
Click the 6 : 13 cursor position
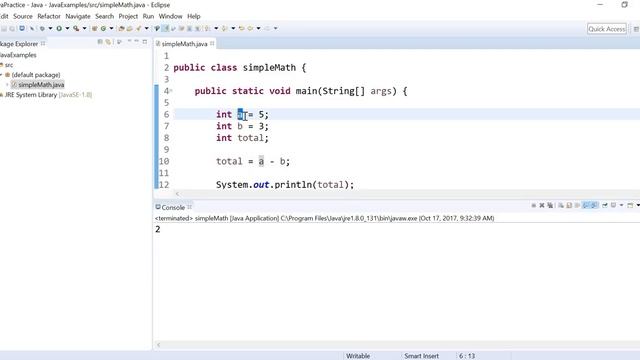[x=467, y=356]
